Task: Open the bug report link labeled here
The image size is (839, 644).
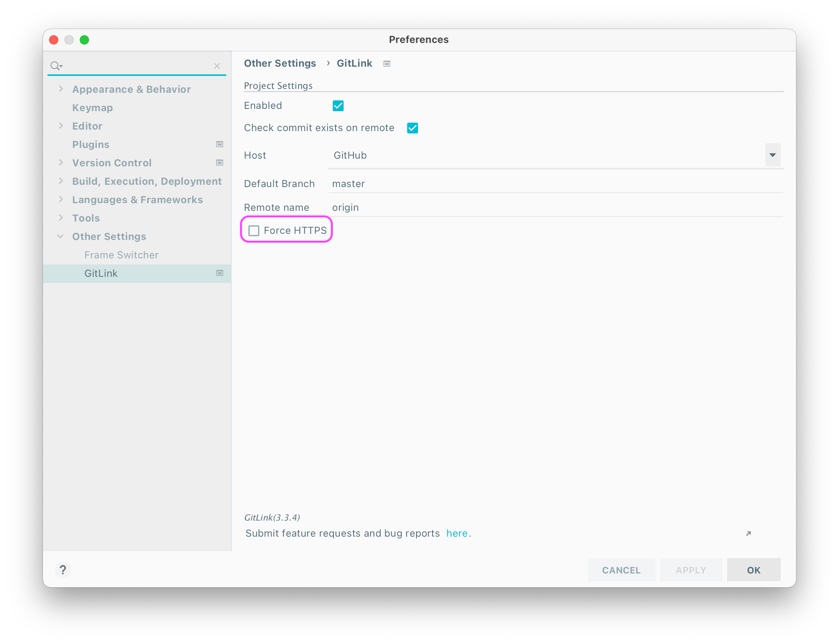Action: [457, 533]
